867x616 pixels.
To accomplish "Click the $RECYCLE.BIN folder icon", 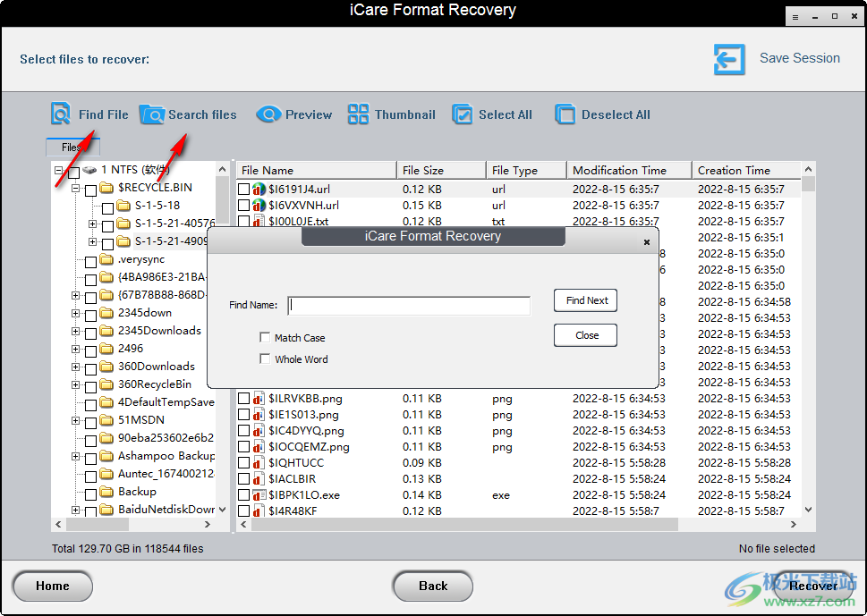I will tap(107, 188).
